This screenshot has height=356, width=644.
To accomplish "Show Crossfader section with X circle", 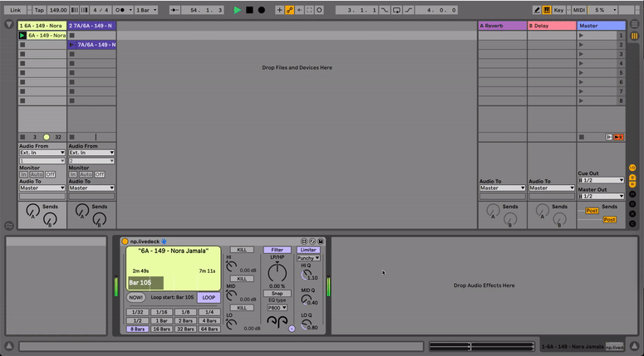I will (632, 213).
